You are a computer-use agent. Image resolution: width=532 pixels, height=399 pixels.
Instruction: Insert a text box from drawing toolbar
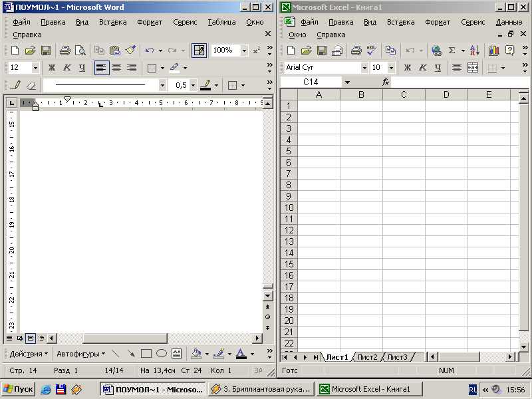tap(177, 354)
